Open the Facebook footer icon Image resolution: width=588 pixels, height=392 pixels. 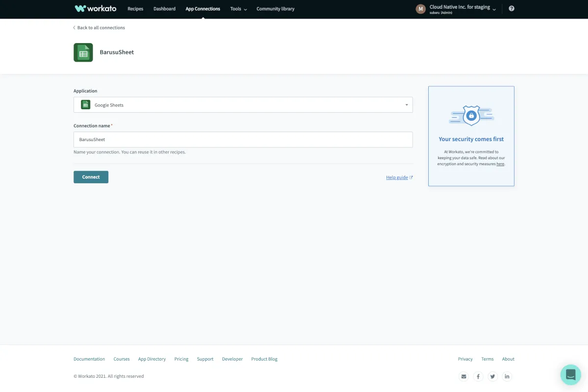[478, 376]
